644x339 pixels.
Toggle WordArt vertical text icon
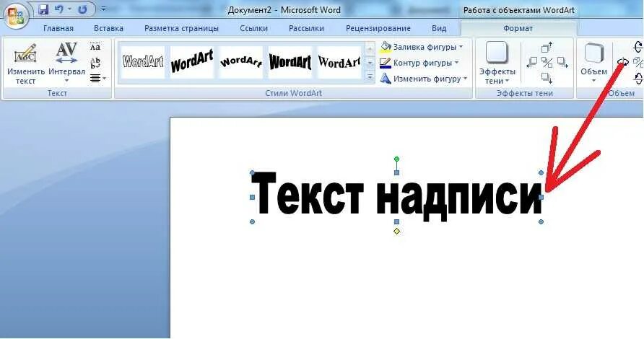(95, 62)
